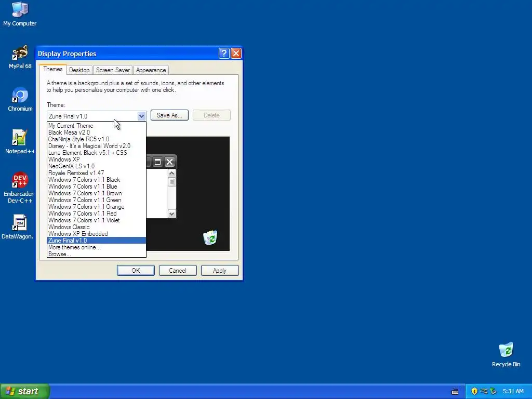Image resolution: width=532 pixels, height=399 pixels.
Task: Select the DataWagon desktop shortcut
Action: [x=19, y=227]
